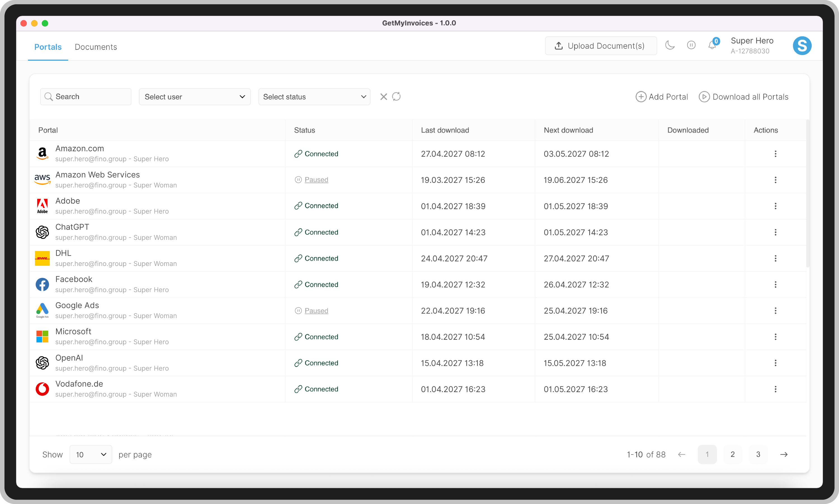The image size is (839, 504).
Task: Click Connected status of OpenAI row
Action: point(316,363)
